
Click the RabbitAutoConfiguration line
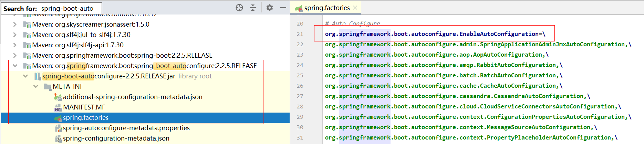(x=444, y=65)
